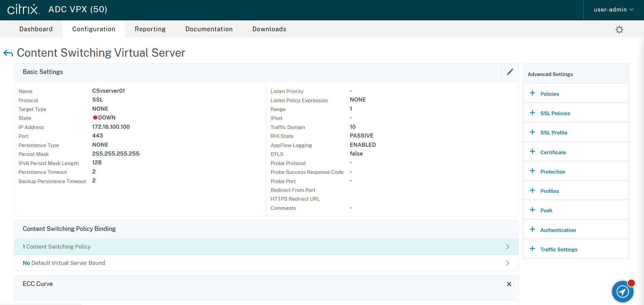The height and width of the screenshot is (305, 644).
Task: Close the ECC Curve section
Action: pos(509,284)
